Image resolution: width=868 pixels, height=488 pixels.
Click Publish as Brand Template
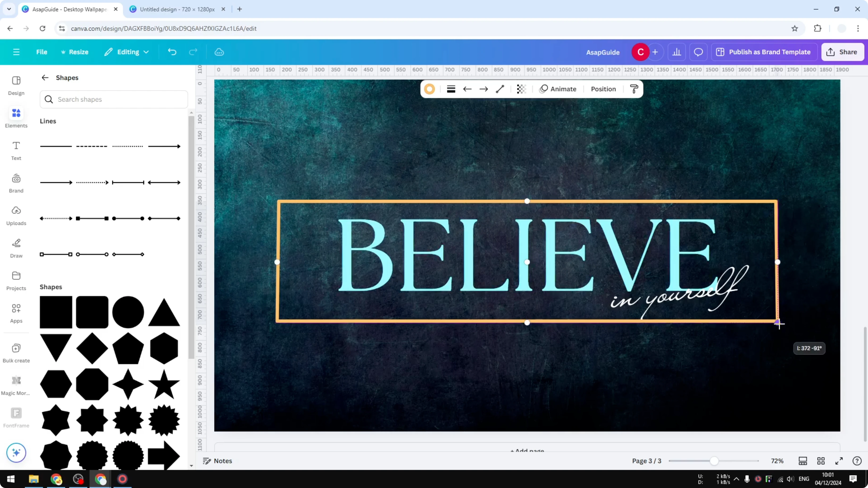pyautogui.click(x=764, y=52)
